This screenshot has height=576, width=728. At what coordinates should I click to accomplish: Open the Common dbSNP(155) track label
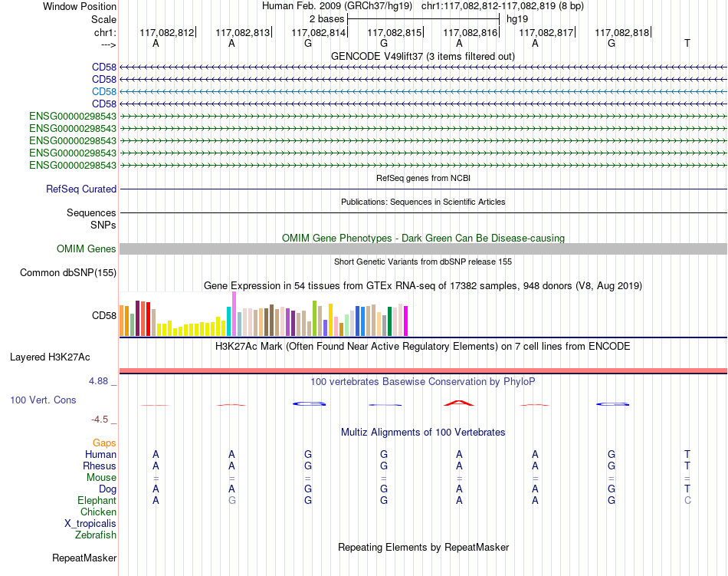pyautogui.click(x=68, y=273)
